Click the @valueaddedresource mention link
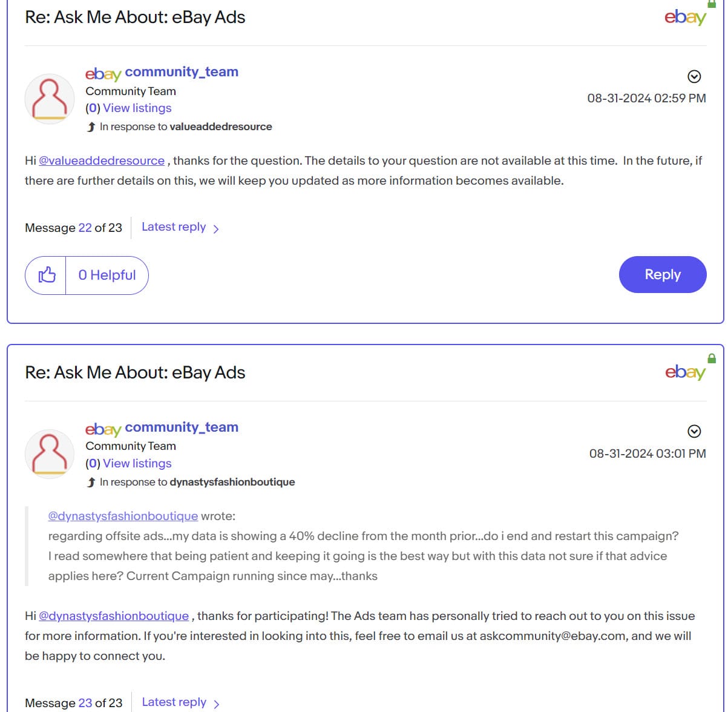The height and width of the screenshot is (712, 728). tap(102, 161)
